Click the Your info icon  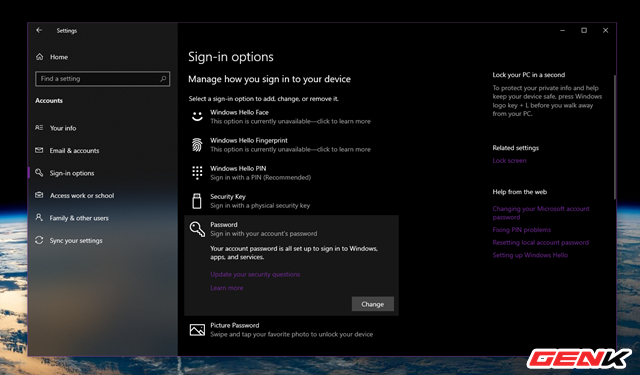39,128
